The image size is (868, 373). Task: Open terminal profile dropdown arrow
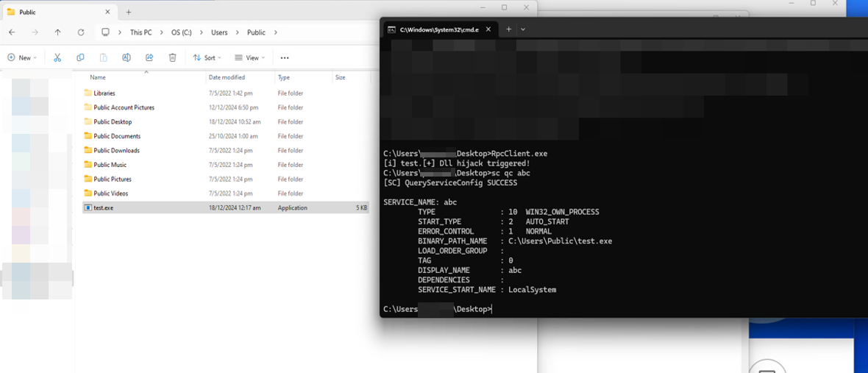coord(523,29)
